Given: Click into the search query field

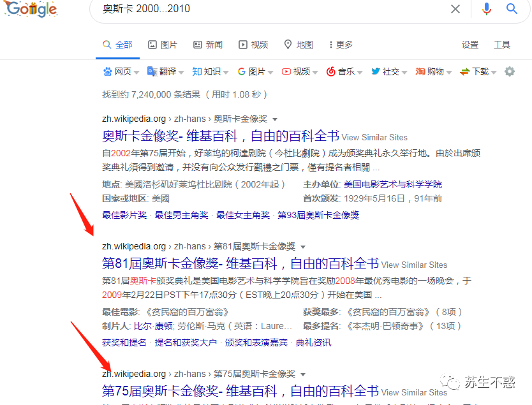Looking at the screenshot, I should (272, 9).
